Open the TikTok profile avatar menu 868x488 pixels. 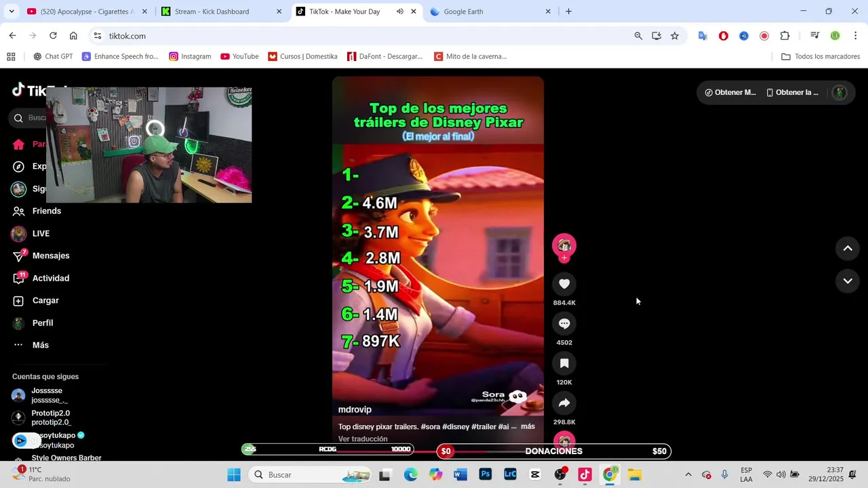tap(840, 93)
